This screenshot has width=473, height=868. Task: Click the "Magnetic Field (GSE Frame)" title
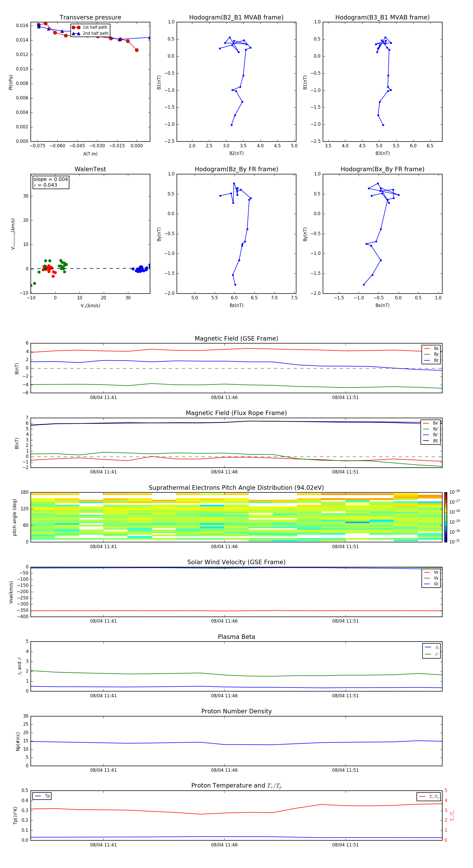point(236,339)
